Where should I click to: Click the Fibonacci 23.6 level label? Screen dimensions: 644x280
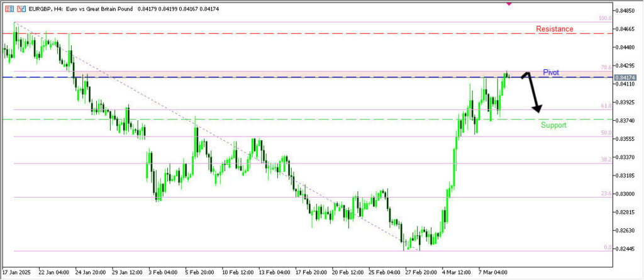(x=606, y=194)
